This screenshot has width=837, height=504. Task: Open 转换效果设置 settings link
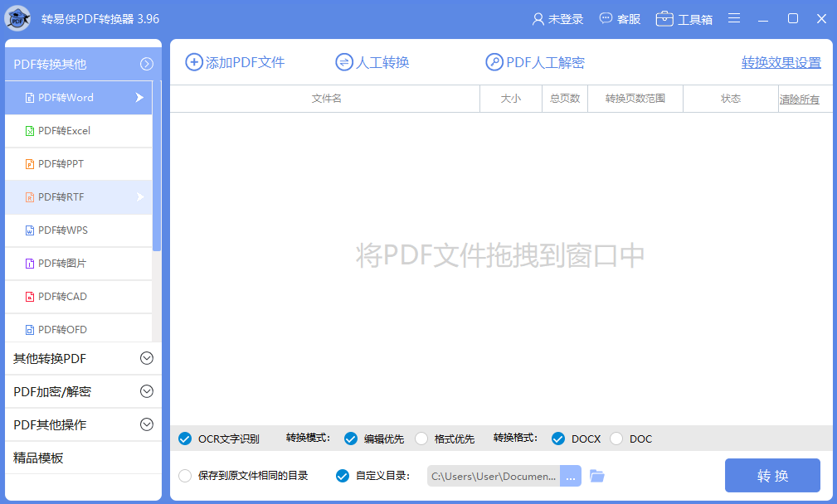pyautogui.click(x=781, y=61)
